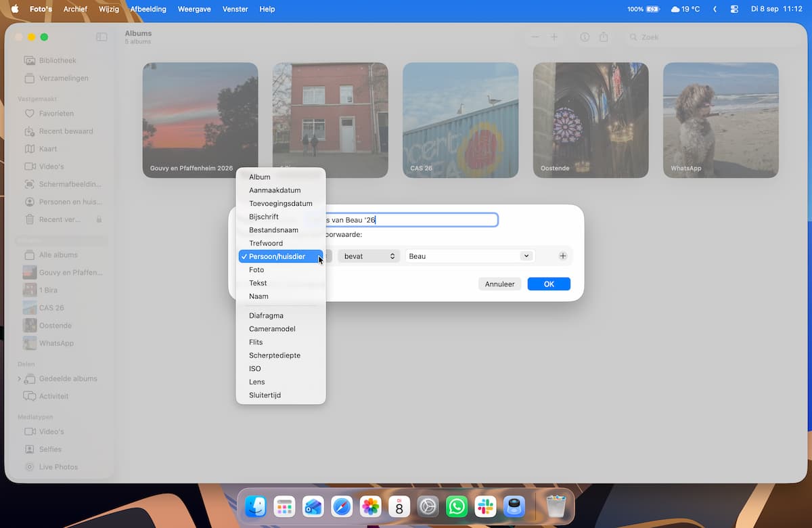Click the plus button to add a condition
Viewport: 812px width, 528px height.
562,256
